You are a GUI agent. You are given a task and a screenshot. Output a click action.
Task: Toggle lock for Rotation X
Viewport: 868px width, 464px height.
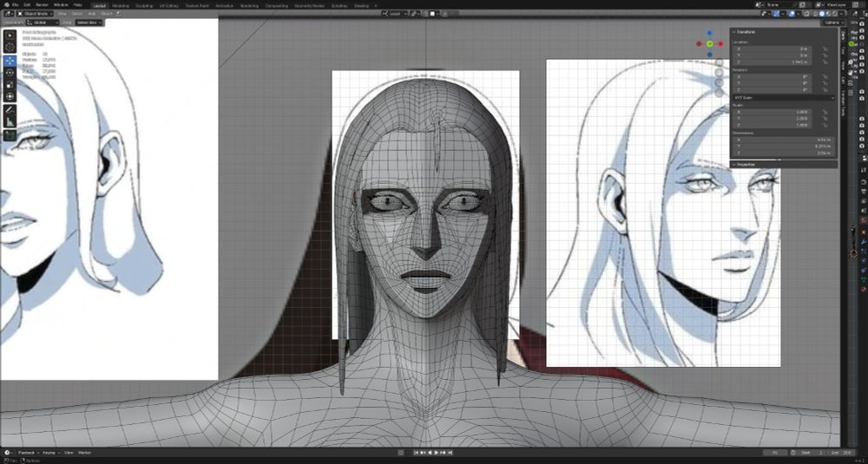(x=825, y=77)
